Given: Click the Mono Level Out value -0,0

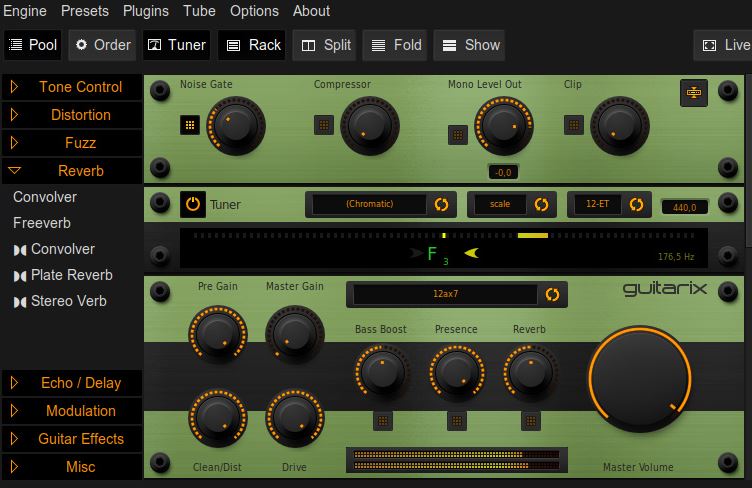Looking at the screenshot, I should [x=503, y=172].
